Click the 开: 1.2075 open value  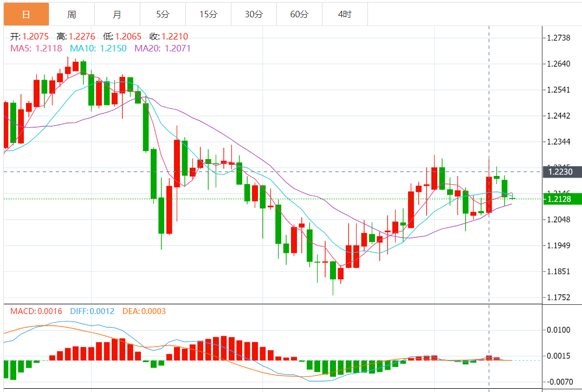(x=29, y=36)
